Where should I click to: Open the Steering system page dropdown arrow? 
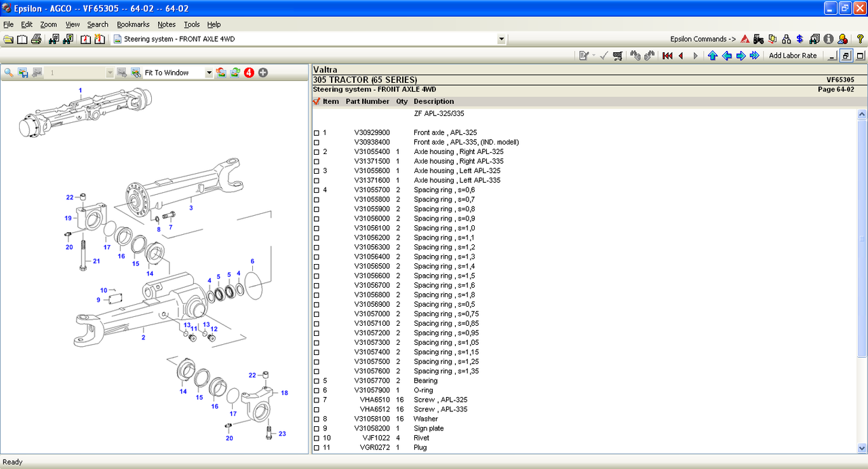501,39
